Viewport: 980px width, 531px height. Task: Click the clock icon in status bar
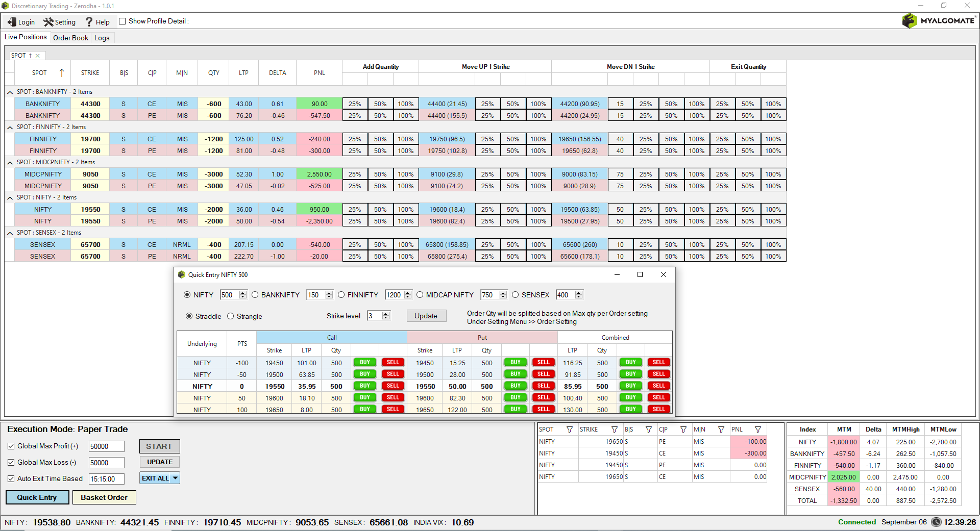pos(936,522)
